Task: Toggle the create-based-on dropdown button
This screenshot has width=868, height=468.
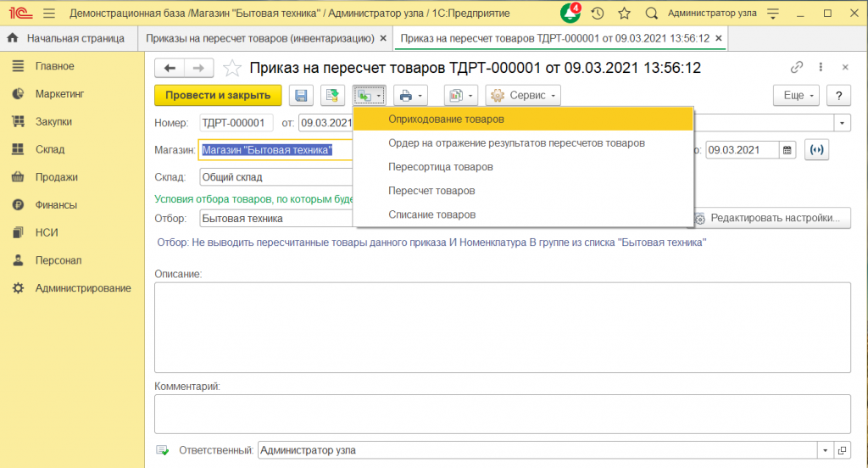Action: (370, 95)
